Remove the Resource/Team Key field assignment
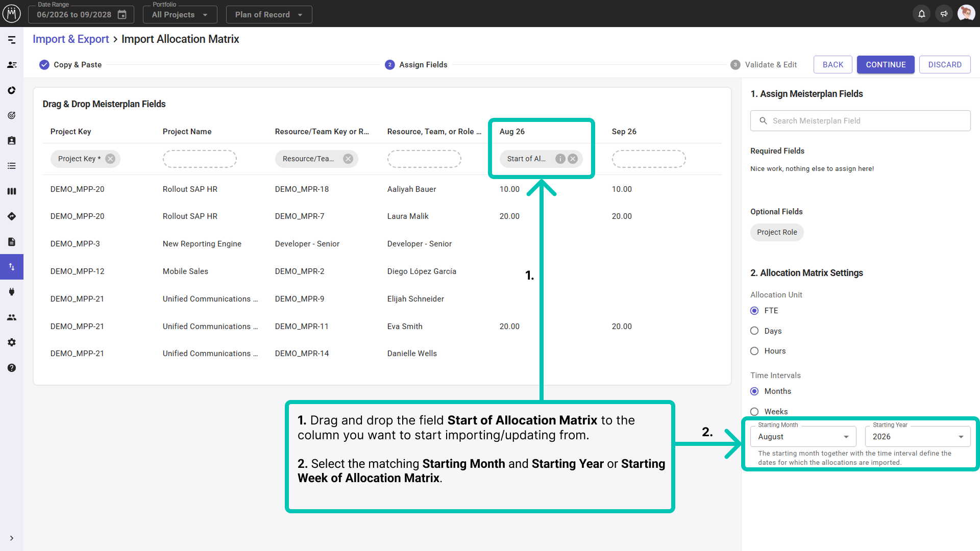Viewport: 980px width, 551px height. tap(348, 159)
